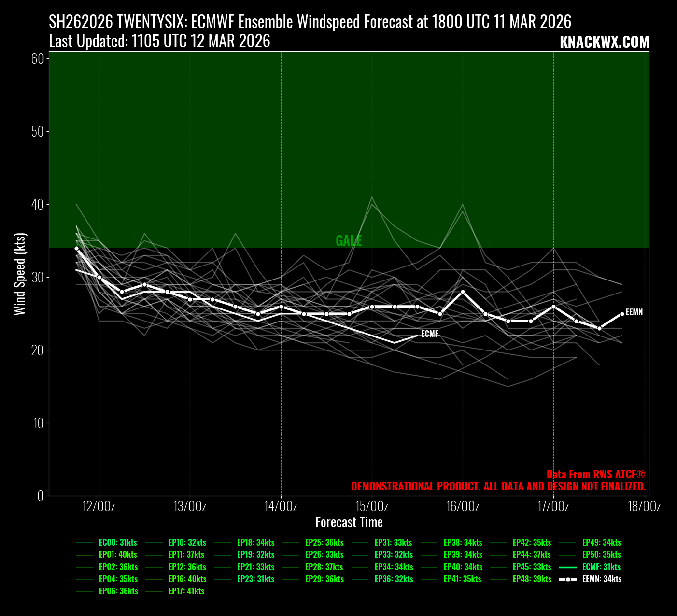
Task: Select the EP01: 40kts legend entry
Action: pos(118,555)
